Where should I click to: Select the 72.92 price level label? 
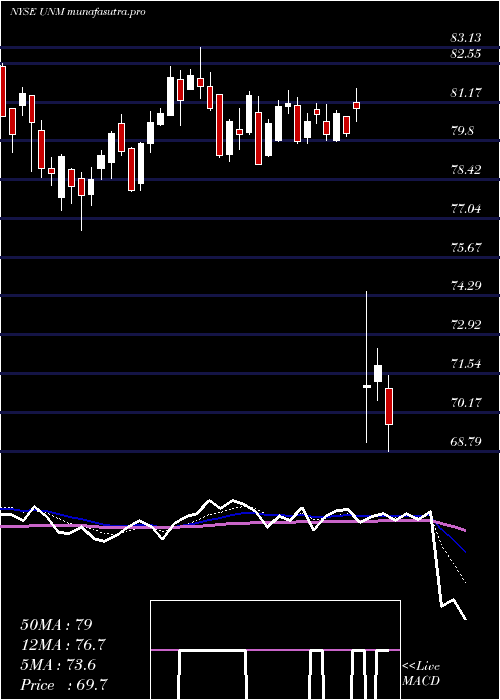click(466, 325)
